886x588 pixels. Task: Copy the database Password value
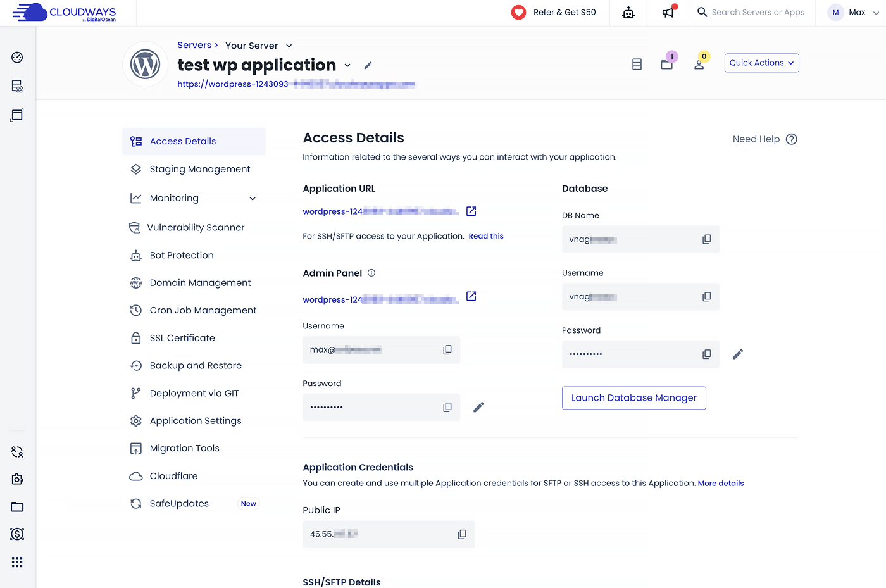coord(707,354)
